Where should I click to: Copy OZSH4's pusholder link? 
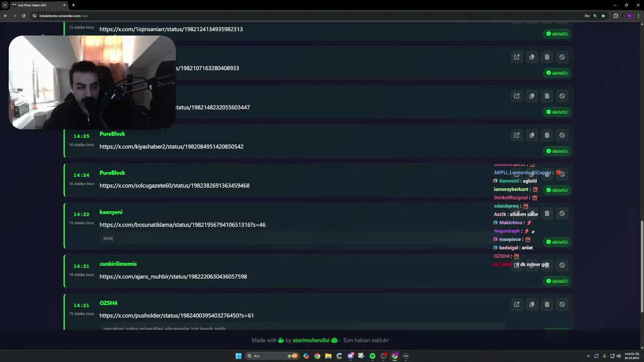pos(532,304)
